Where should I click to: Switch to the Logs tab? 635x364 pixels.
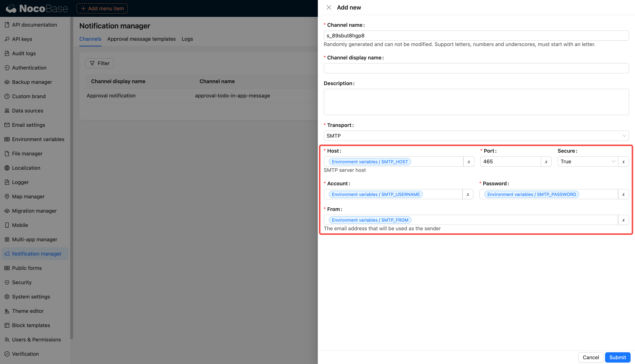pyautogui.click(x=187, y=39)
